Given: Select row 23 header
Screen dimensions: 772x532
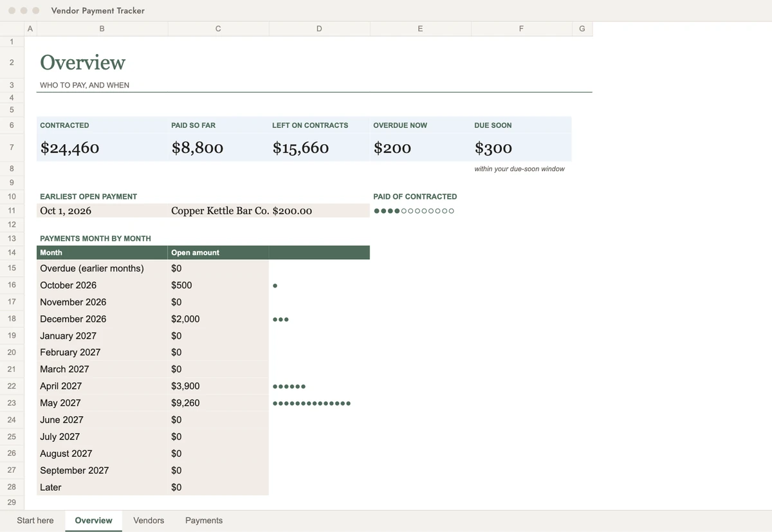Looking at the screenshot, I should pos(12,403).
